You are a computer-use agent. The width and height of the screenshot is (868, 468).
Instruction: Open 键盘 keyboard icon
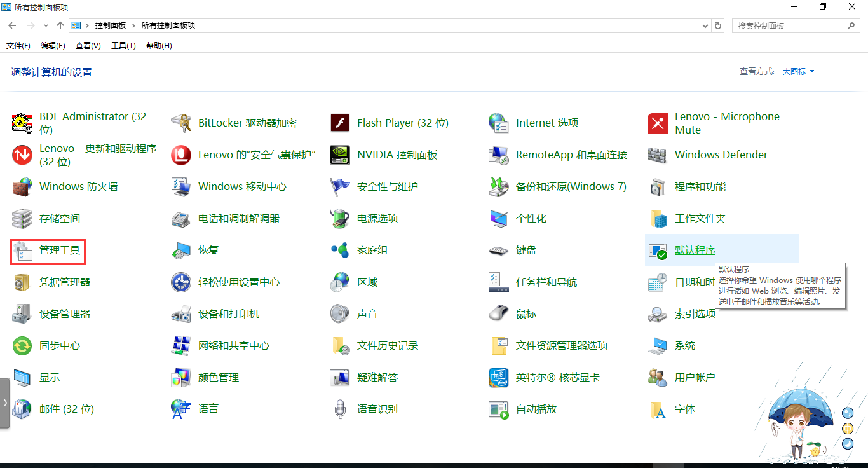click(499, 250)
